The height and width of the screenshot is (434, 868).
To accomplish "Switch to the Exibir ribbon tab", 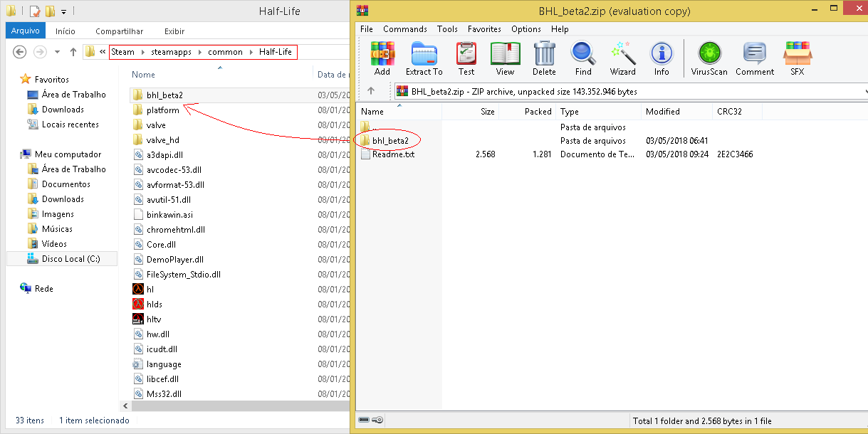I will tap(174, 31).
